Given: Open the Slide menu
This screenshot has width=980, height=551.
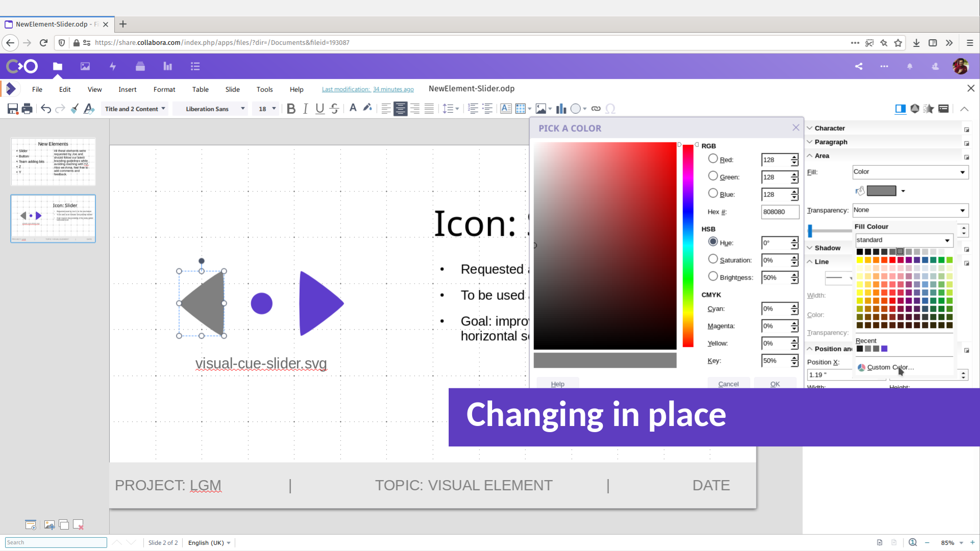Looking at the screenshot, I should (232, 89).
